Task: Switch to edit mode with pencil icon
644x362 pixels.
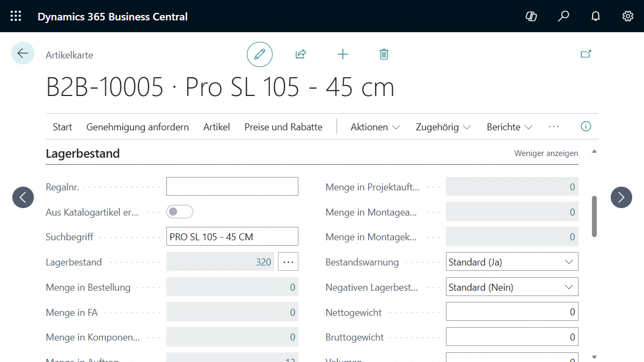Action: click(x=260, y=54)
